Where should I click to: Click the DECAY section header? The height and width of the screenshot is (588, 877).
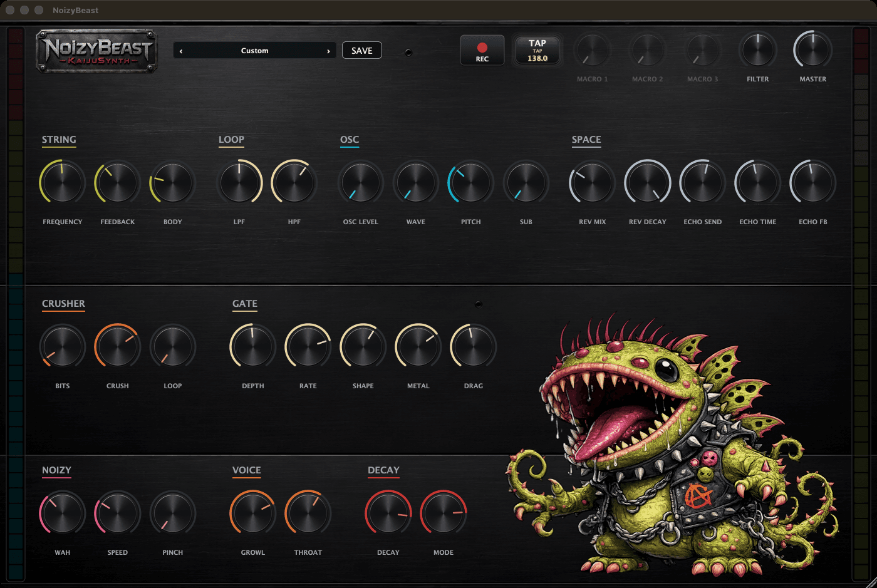coord(383,470)
